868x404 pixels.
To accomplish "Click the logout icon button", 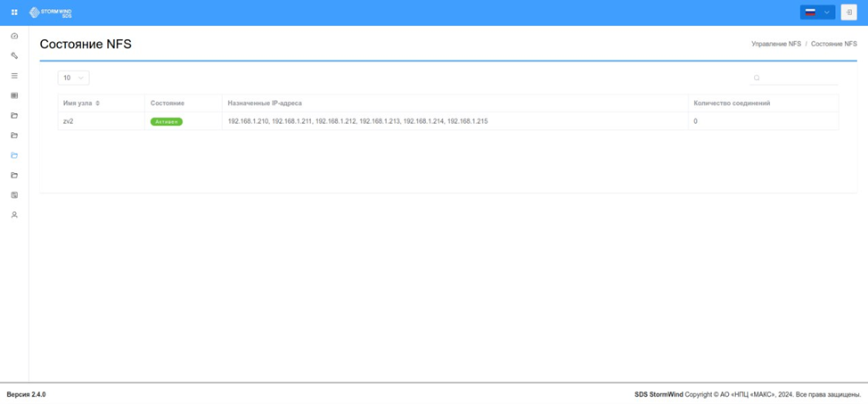I will 848,12.
